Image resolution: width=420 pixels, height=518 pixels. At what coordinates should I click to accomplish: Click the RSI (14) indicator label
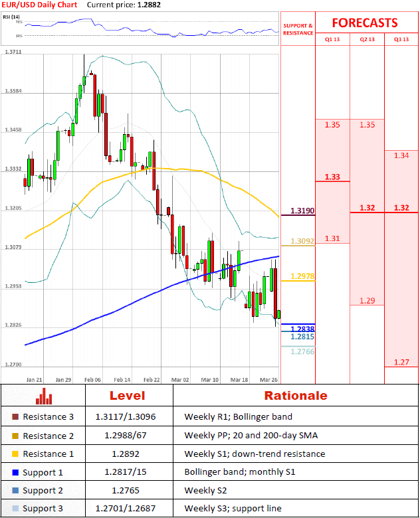point(11,17)
